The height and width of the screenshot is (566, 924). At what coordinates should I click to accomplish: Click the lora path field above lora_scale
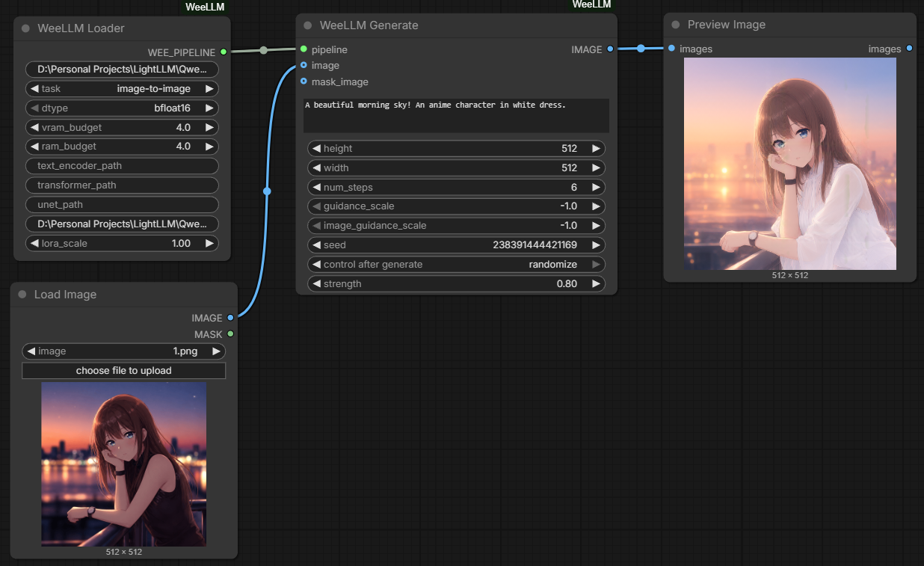122,224
